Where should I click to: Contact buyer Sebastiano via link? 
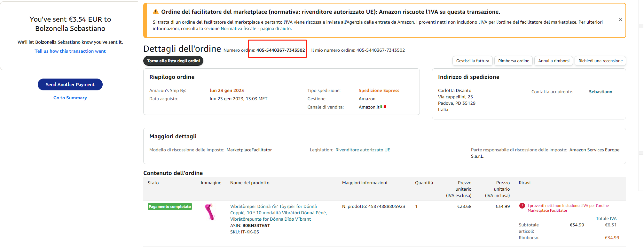point(600,92)
